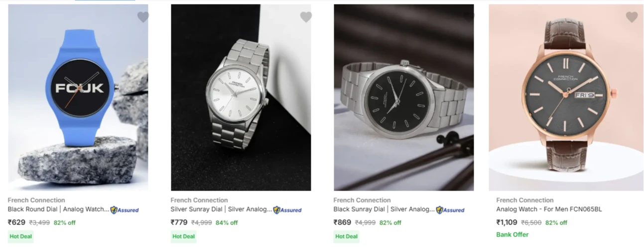Image resolution: width=644 pixels, height=247 pixels.
Task: Open Black Sunray Dial product title
Action: point(384,210)
